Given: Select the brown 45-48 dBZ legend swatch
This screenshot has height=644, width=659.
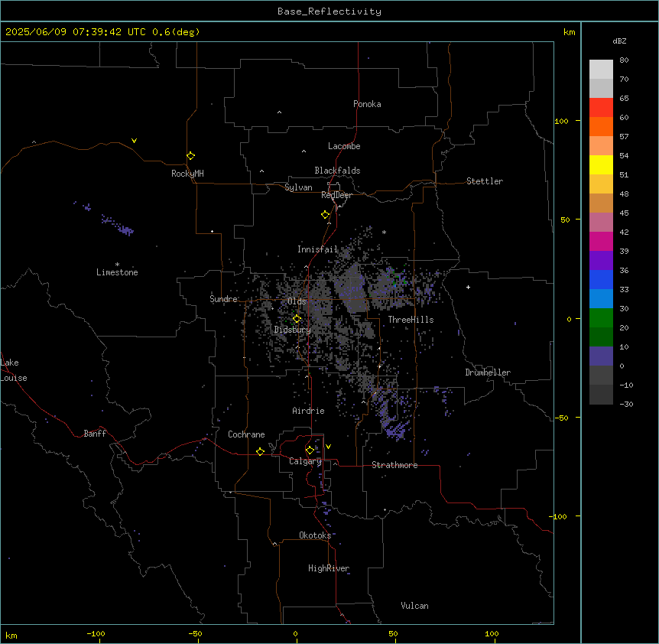Looking at the screenshot, I should 601,203.
